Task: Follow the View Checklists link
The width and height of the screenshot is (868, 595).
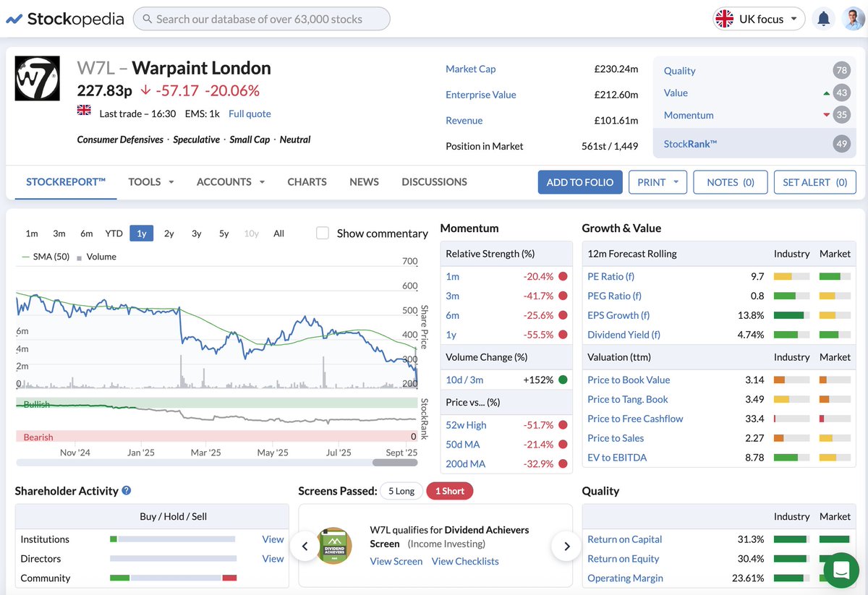Action: pyautogui.click(x=465, y=561)
